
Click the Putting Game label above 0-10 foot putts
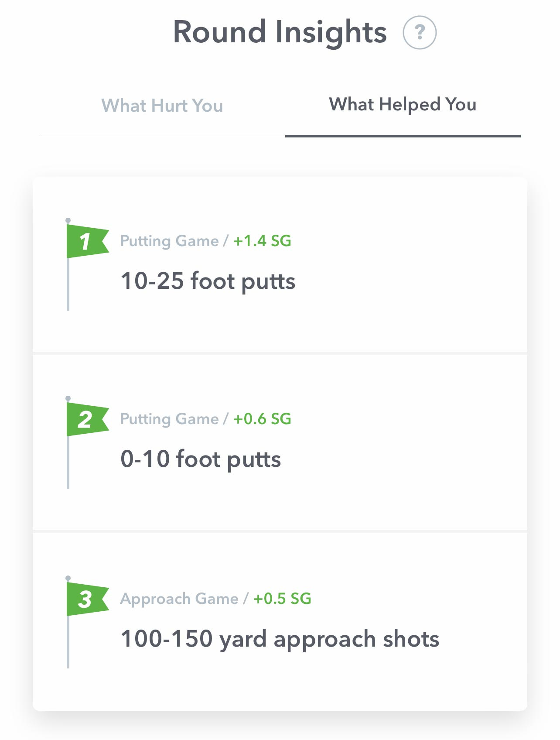coord(169,419)
